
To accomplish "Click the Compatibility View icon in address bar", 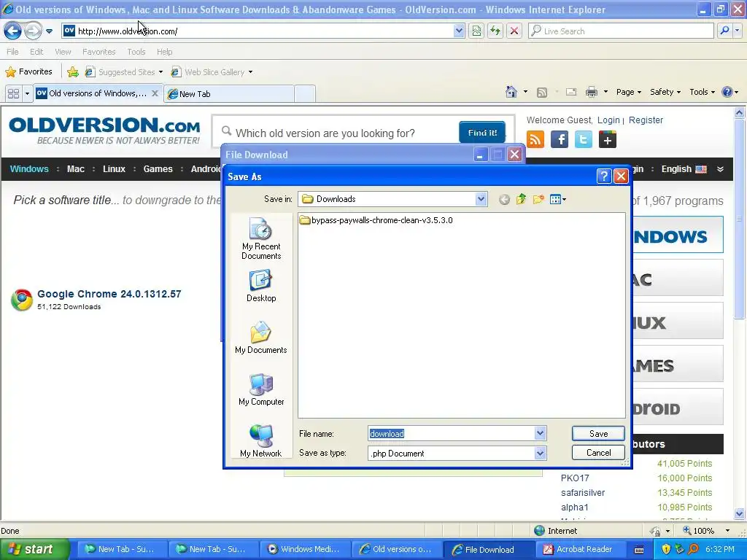I will coord(476,31).
